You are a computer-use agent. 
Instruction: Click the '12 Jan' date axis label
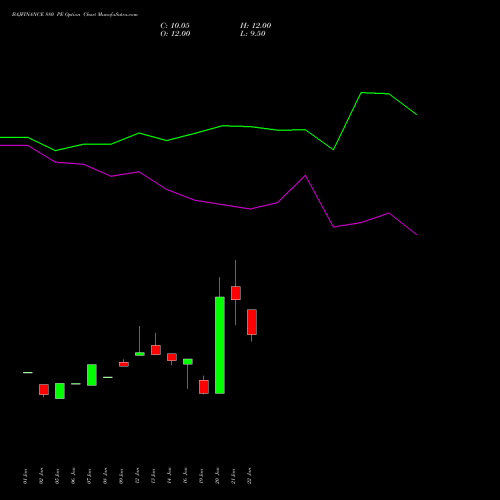(137, 476)
